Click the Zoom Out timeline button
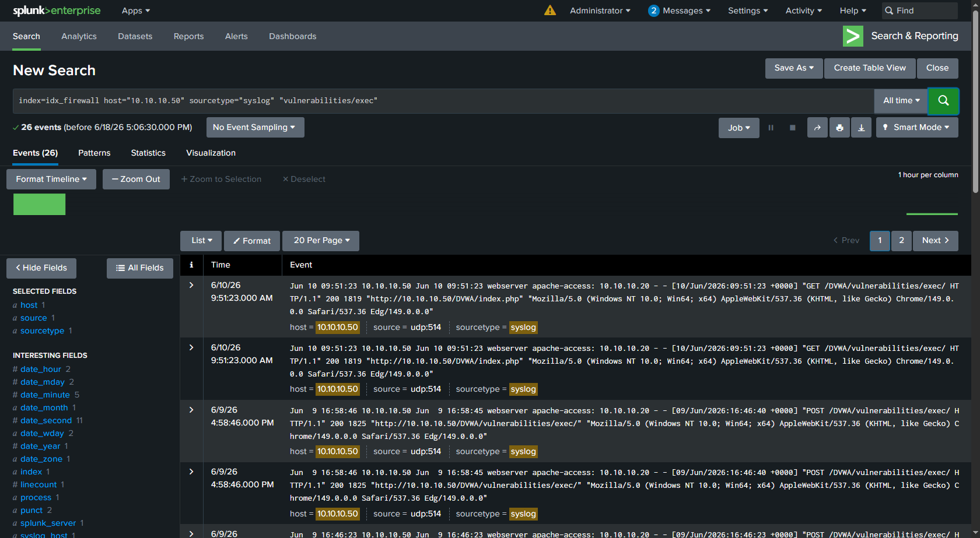980x538 pixels. (136, 179)
